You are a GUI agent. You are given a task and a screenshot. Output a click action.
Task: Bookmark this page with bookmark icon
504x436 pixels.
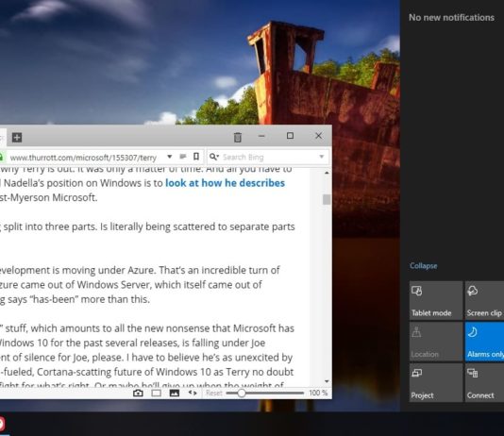[196, 157]
